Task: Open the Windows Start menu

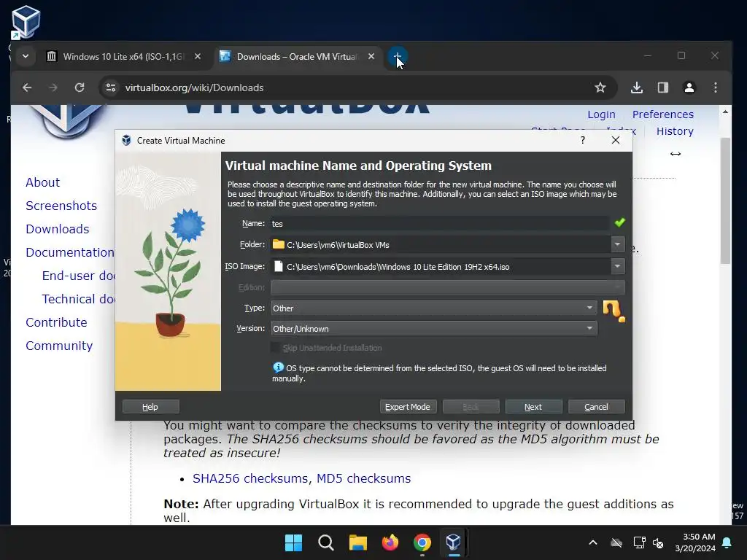Action: click(x=293, y=542)
